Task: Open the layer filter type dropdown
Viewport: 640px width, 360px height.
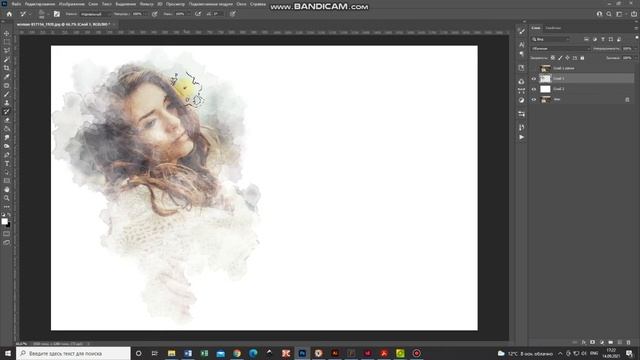Action: tap(551, 39)
